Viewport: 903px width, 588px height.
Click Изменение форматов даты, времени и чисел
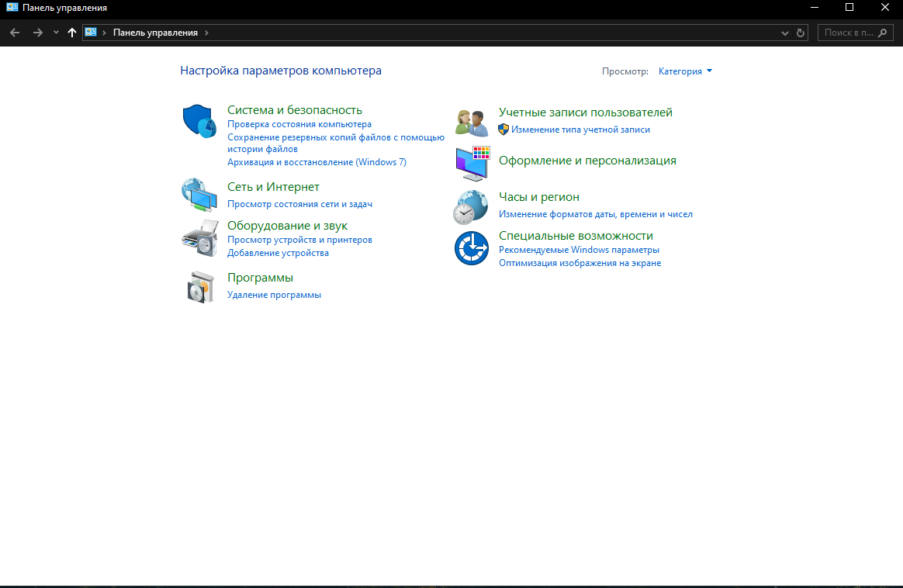[x=596, y=214]
